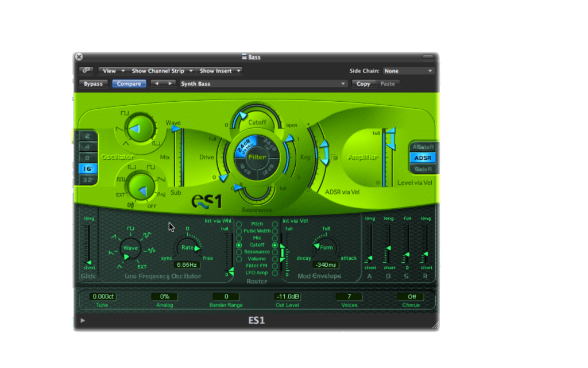
Task: Click the Drive blue arrow handle
Action: tap(223, 178)
